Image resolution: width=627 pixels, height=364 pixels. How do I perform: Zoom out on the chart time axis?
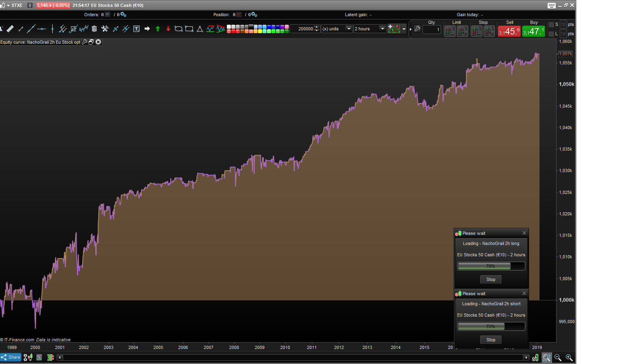pos(558,358)
